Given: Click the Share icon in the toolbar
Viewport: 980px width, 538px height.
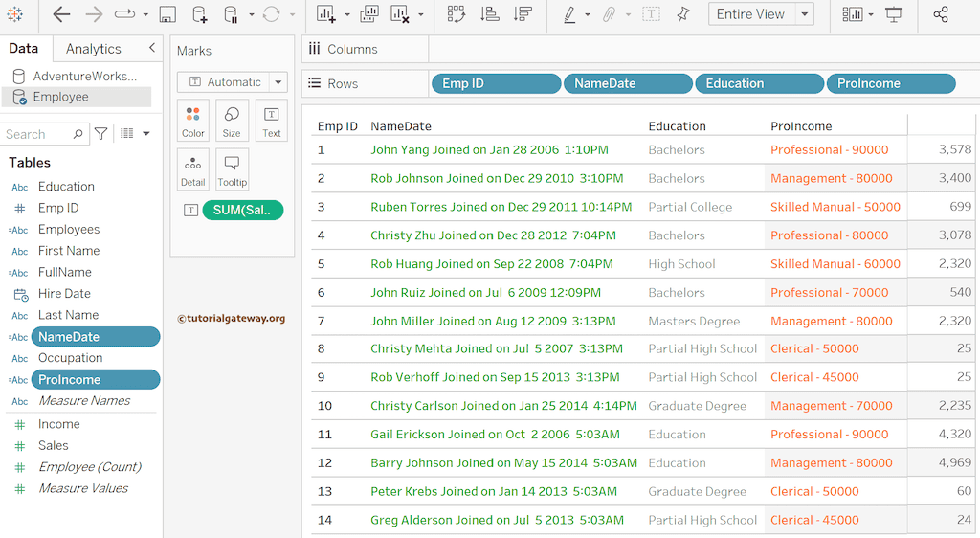Looking at the screenshot, I should 941,14.
